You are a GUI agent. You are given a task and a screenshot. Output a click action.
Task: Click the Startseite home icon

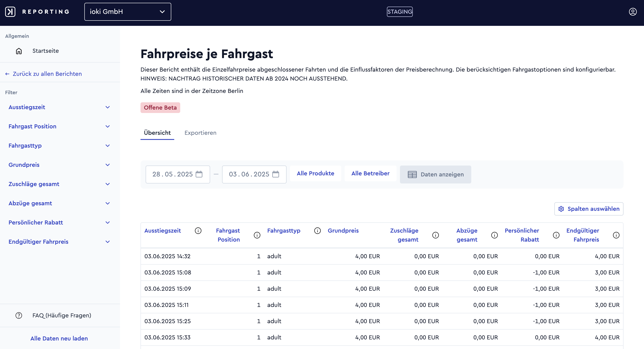pos(19,51)
